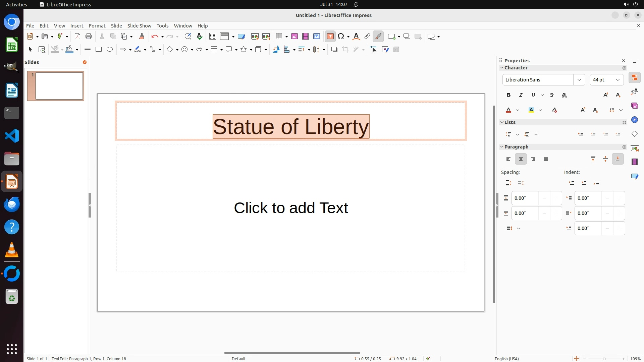Viewport: 644px width, 362px height.
Task: Toggle the Display Grid icon
Action: pyautogui.click(x=213, y=37)
